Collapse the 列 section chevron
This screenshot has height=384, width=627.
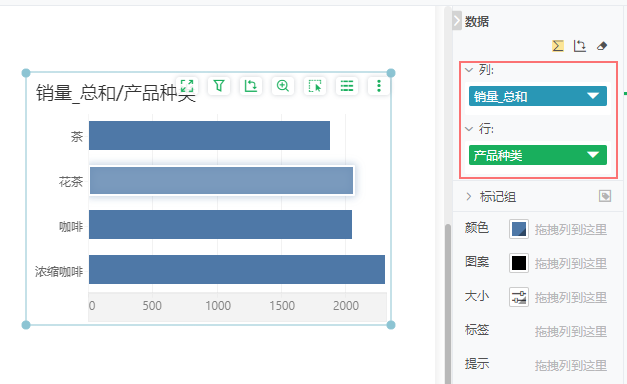coord(469,70)
